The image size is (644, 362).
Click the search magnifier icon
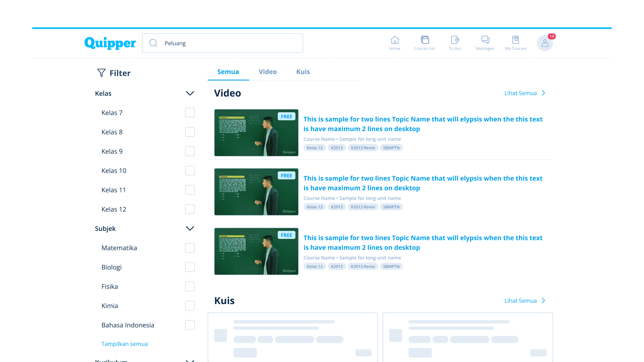click(153, 43)
